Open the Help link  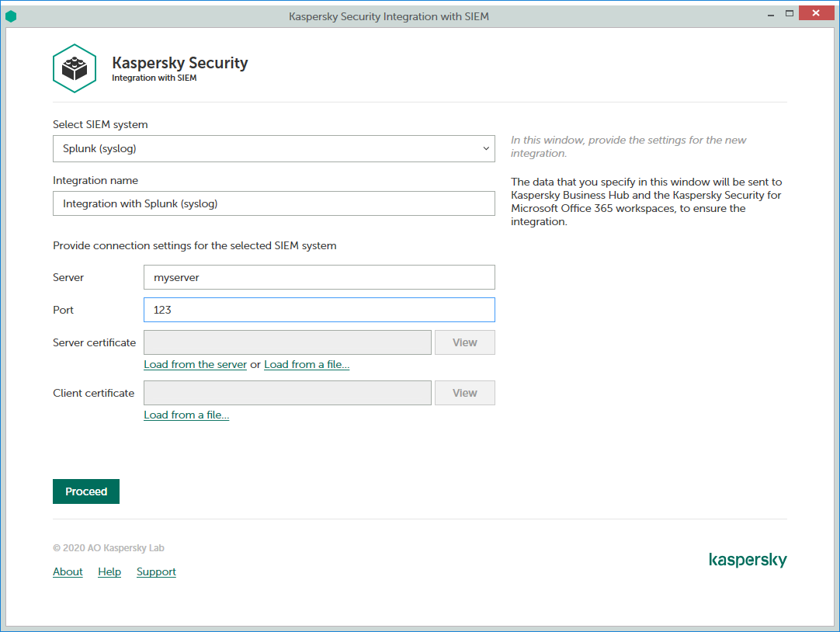pos(109,571)
